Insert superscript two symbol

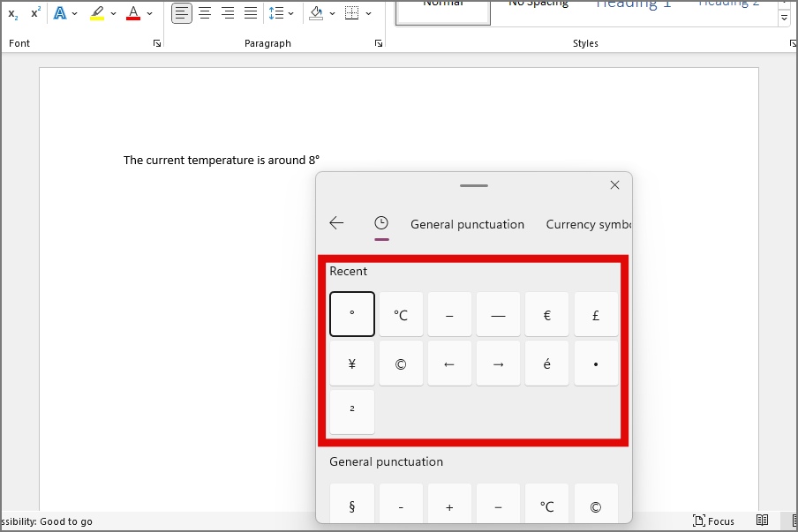point(352,412)
